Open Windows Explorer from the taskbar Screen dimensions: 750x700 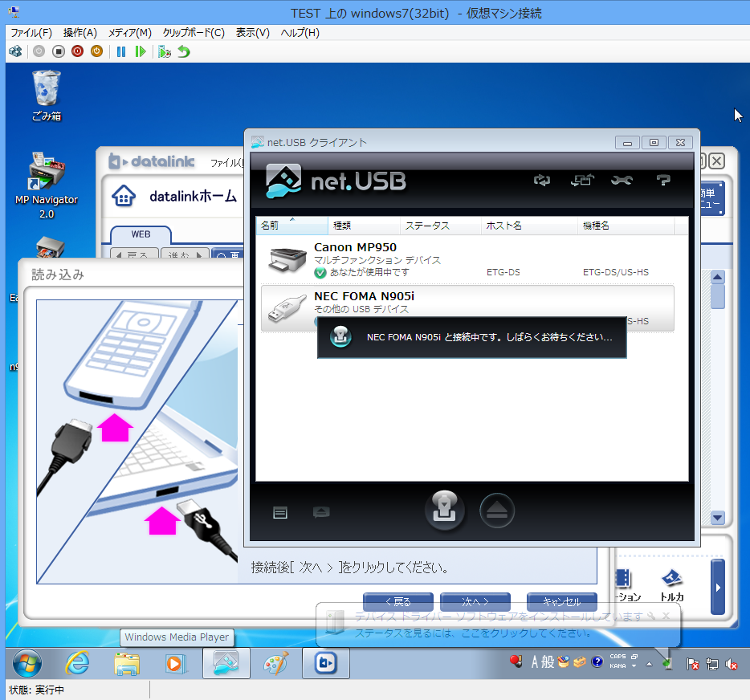click(x=127, y=664)
